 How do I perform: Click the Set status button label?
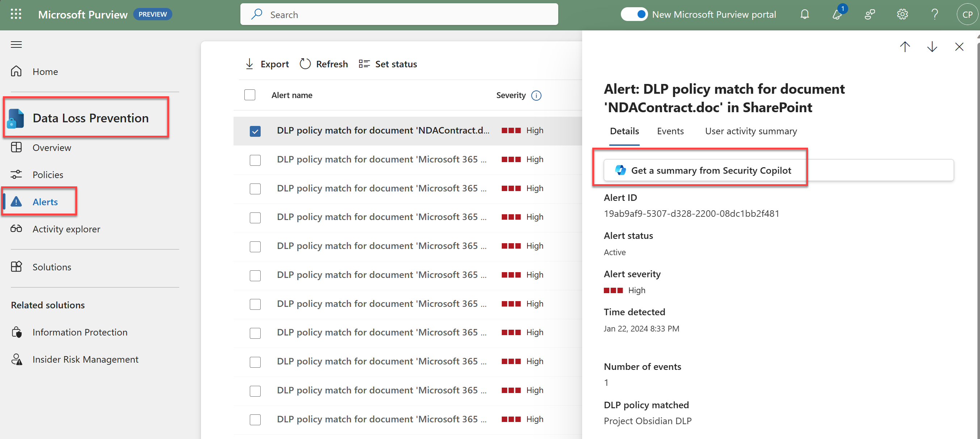(396, 64)
